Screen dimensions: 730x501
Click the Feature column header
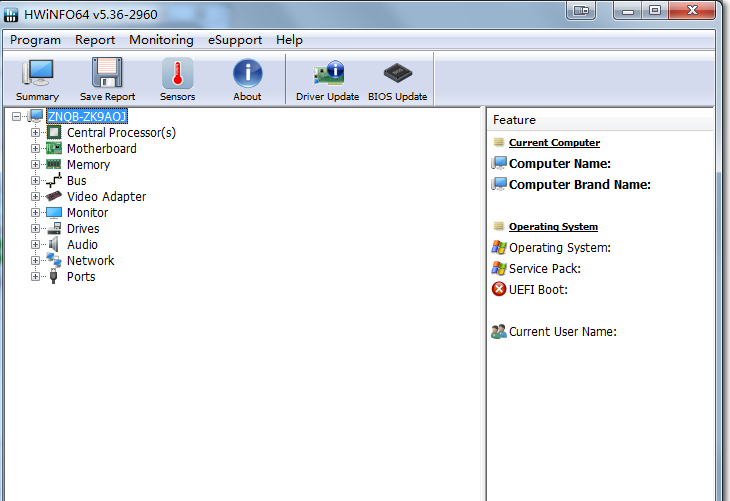pos(600,120)
